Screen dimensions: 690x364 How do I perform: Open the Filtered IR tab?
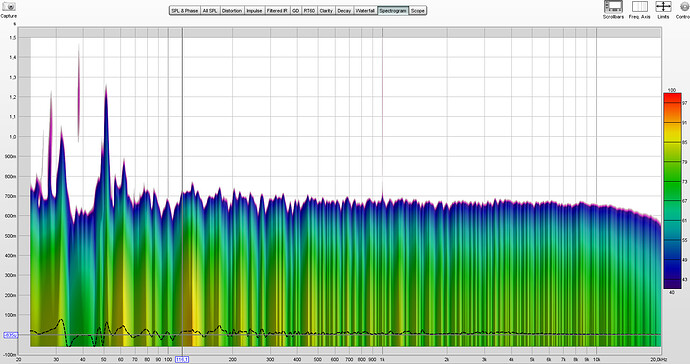277,11
